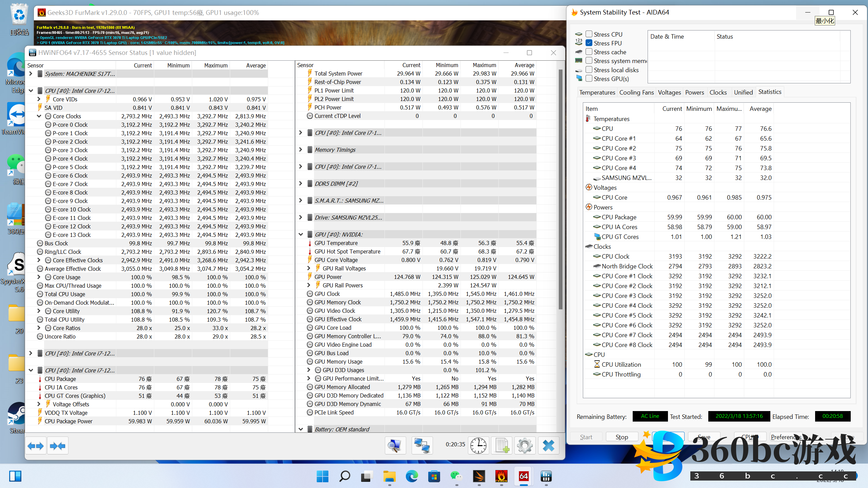Click the HWiNFO clock reset timer icon
Image resolution: width=868 pixels, height=488 pixels.
click(x=478, y=445)
